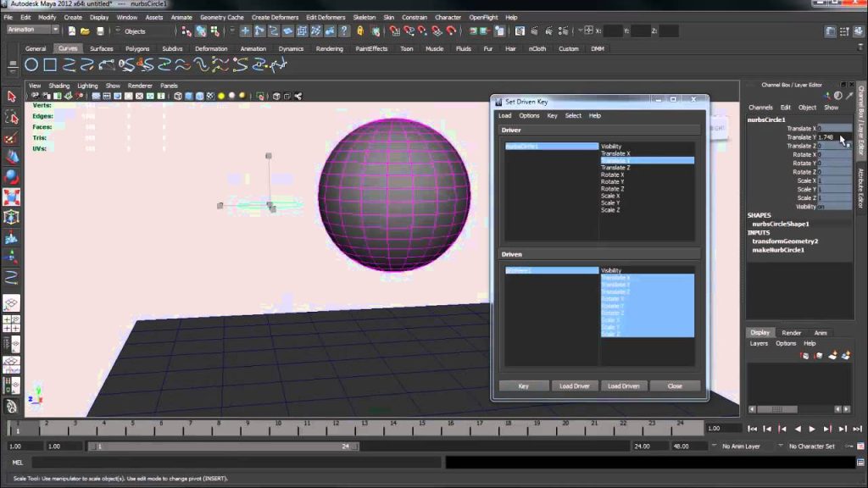The image size is (868, 488).
Task: Open the Create Deformers menu
Action: [275, 17]
